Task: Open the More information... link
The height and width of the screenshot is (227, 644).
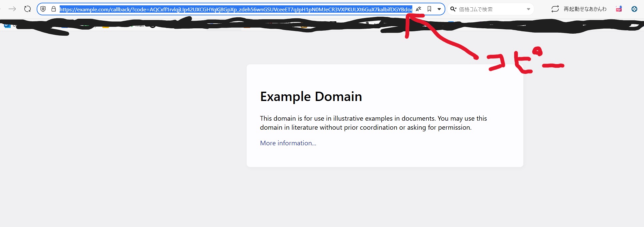Action: point(288,143)
